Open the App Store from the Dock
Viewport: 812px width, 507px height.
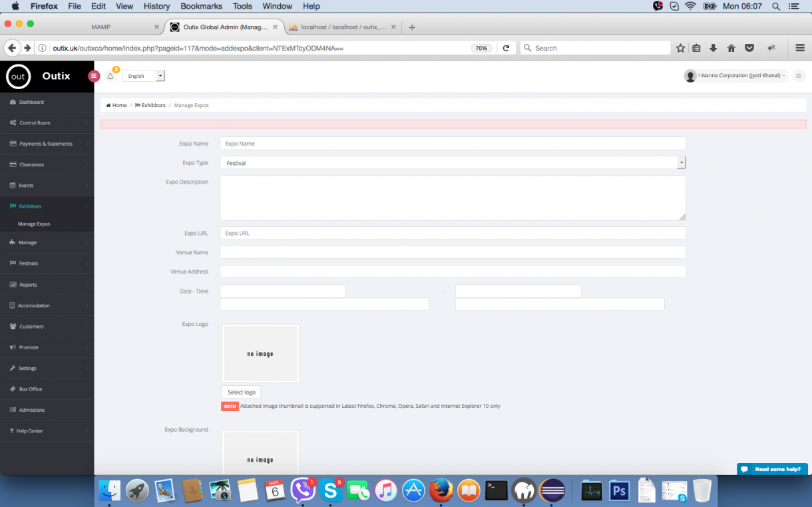(x=413, y=491)
